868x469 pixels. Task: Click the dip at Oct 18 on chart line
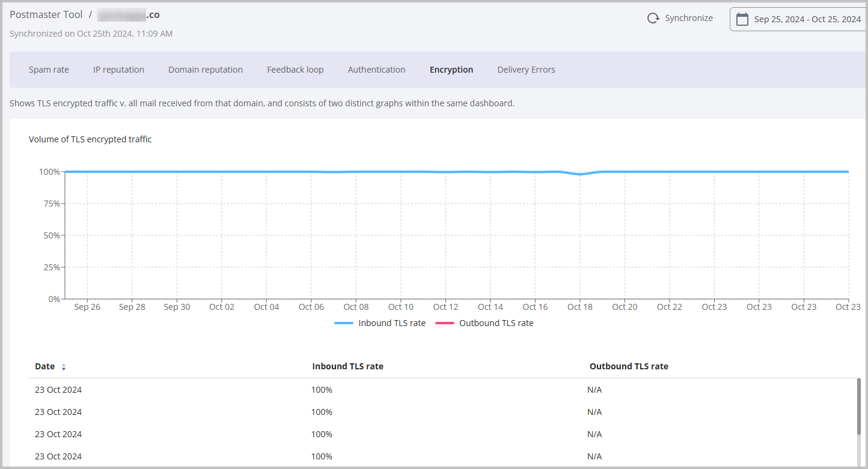click(579, 174)
